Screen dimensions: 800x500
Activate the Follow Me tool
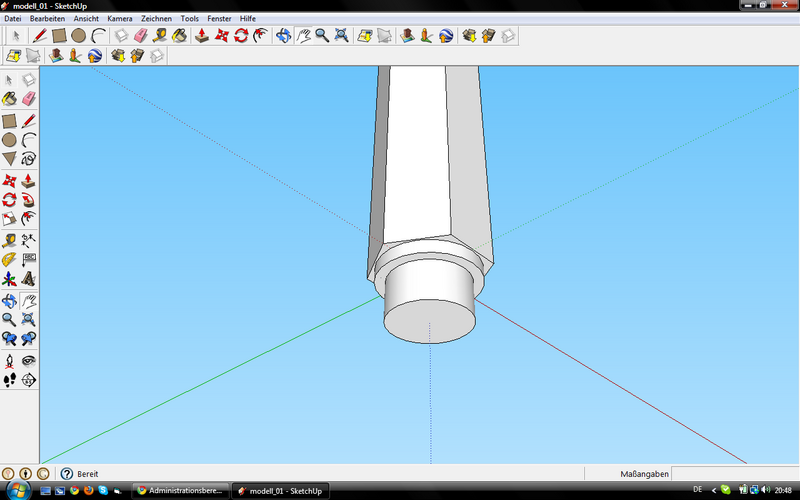point(29,199)
